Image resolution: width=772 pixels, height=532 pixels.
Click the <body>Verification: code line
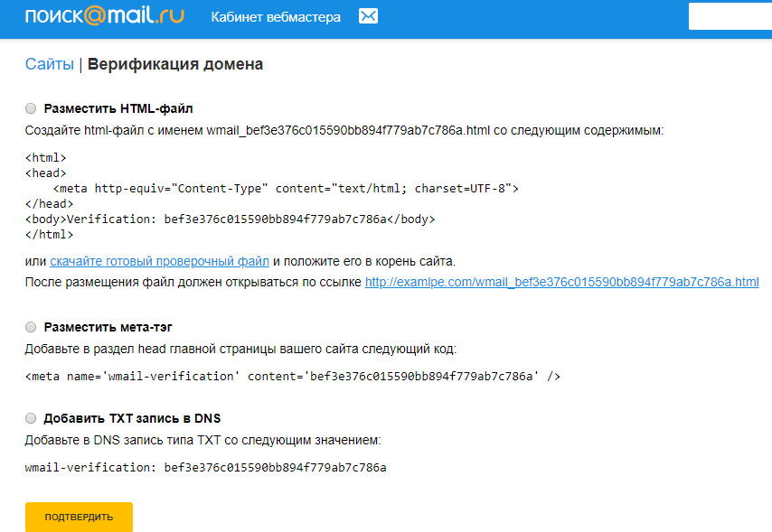230,219
